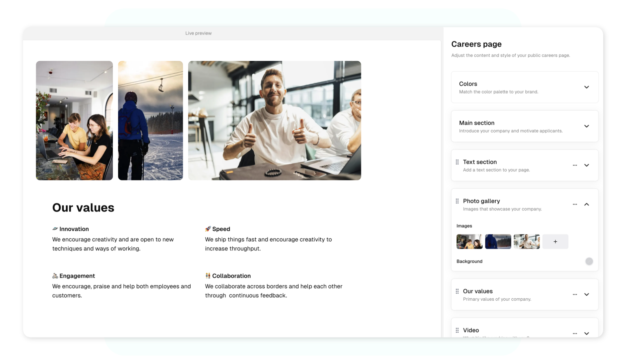Open Text section more options menu

[x=575, y=165]
